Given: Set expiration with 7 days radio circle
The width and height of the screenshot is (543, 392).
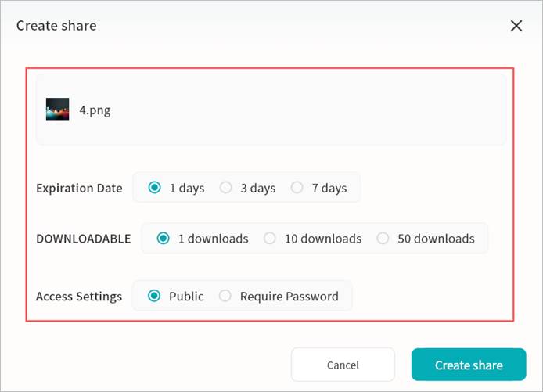Looking at the screenshot, I should point(297,188).
